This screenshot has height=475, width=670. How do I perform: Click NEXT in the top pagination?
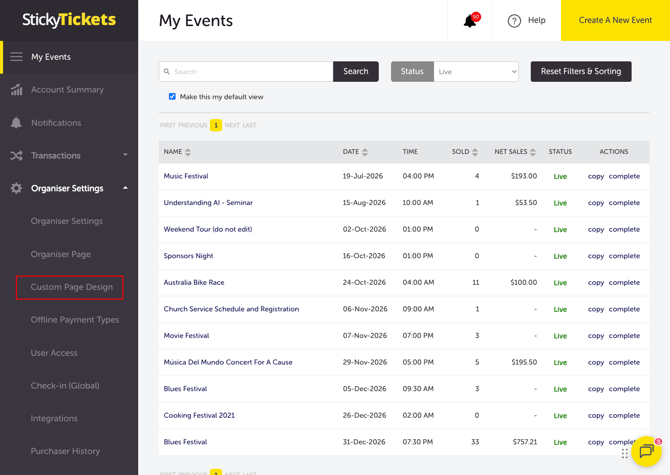[x=232, y=125]
